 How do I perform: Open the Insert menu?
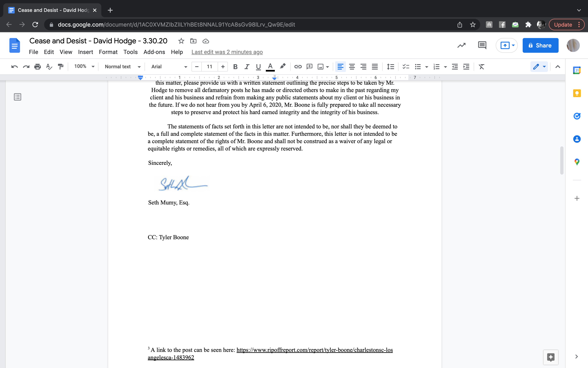point(86,52)
